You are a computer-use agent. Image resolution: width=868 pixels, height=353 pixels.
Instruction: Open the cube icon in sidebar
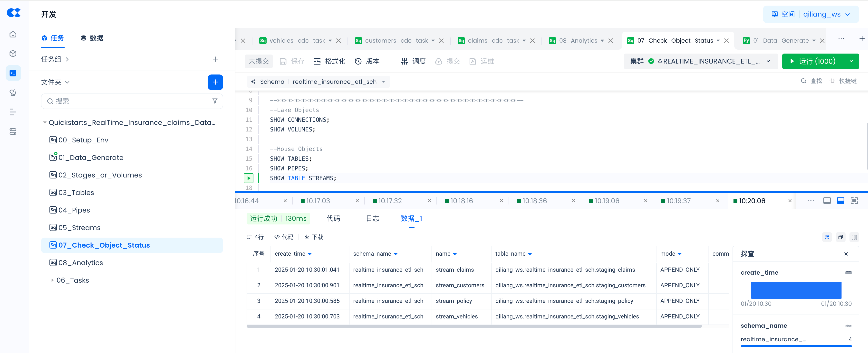coord(13,54)
